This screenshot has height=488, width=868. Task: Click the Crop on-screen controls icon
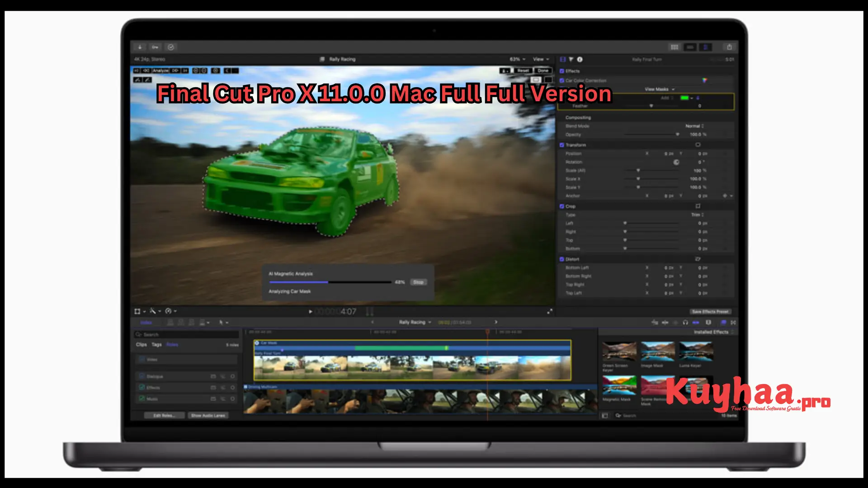(698, 206)
